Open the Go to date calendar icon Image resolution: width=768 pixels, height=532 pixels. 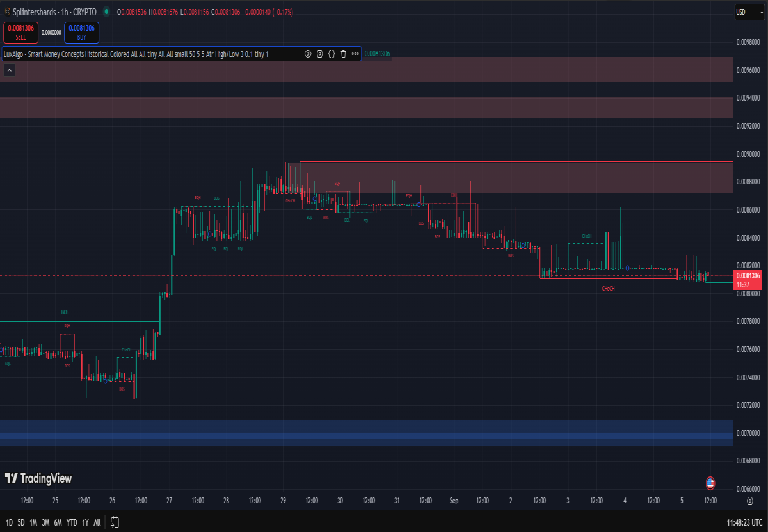[x=115, y=522]
